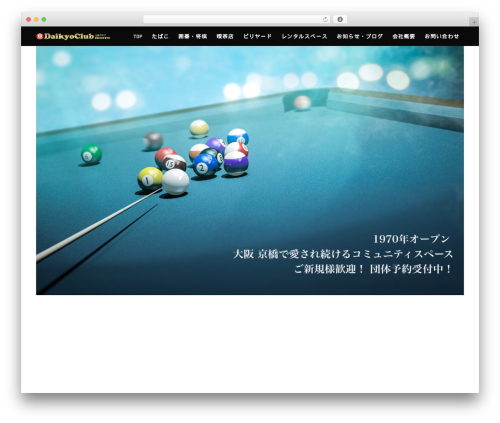Open the たばこ menu item
The height and width of the screenshot is (423, 500).
pos(160,36)
